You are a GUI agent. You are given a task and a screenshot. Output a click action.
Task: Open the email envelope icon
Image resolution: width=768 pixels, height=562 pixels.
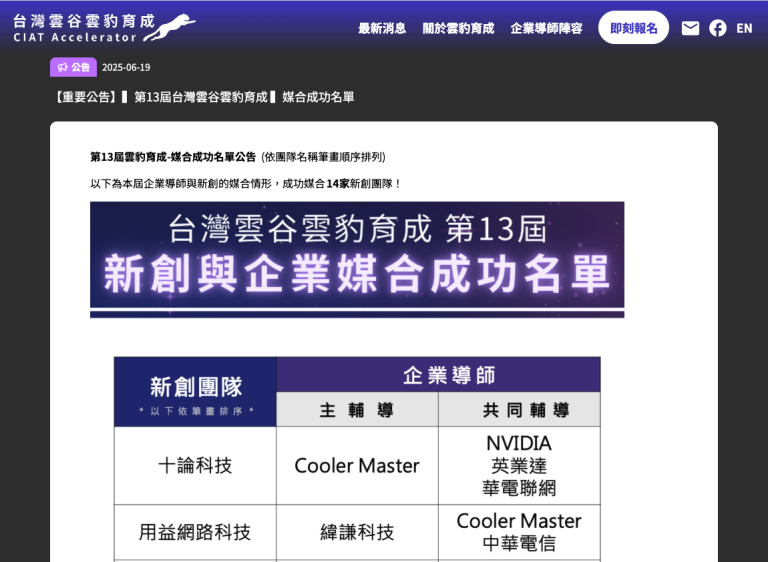690,28
